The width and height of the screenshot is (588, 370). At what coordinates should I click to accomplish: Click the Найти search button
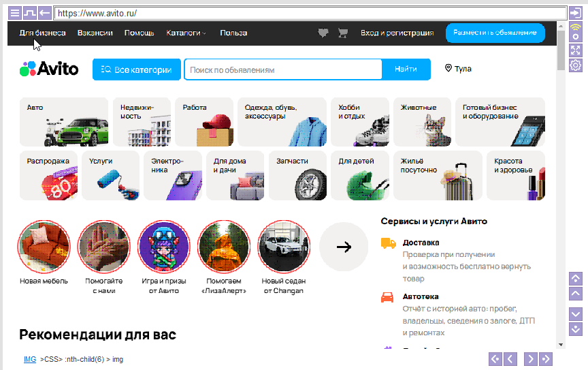pyautogui.click(x=406, y=69)
